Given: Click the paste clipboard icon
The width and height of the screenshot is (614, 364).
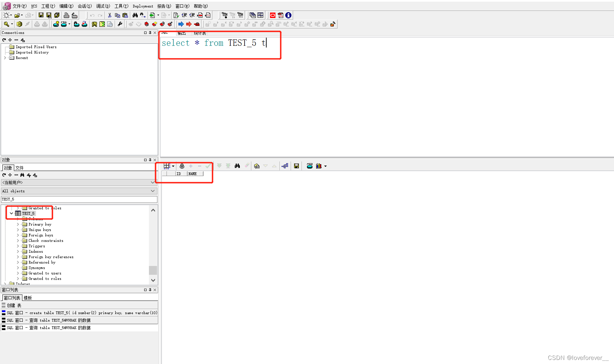Looking at the screenshot, I should pyautogui.click(x=125, y=15).
